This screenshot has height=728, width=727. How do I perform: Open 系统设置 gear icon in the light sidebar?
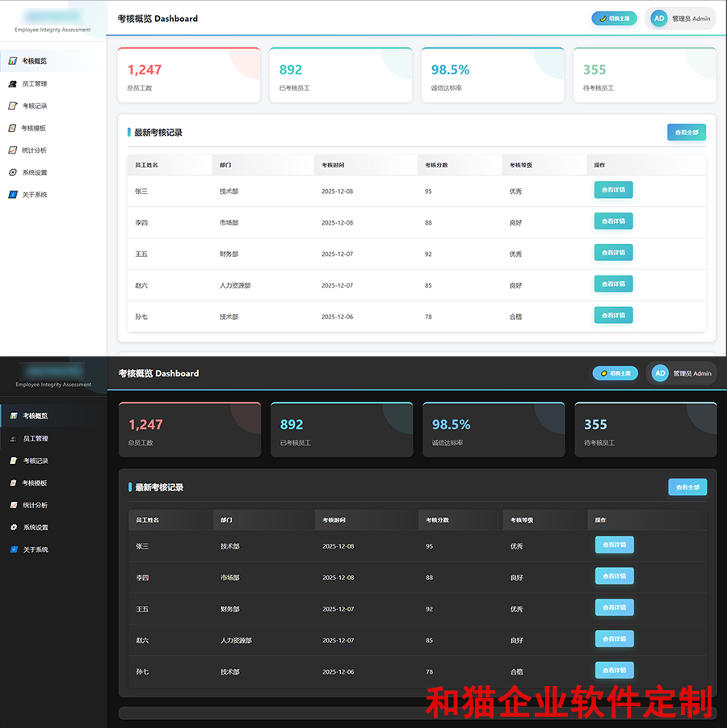[x=13, y=172]
